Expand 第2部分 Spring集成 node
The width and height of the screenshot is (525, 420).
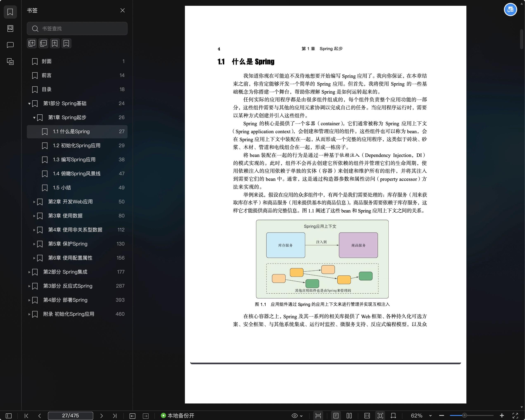click(x=29, y=272)
